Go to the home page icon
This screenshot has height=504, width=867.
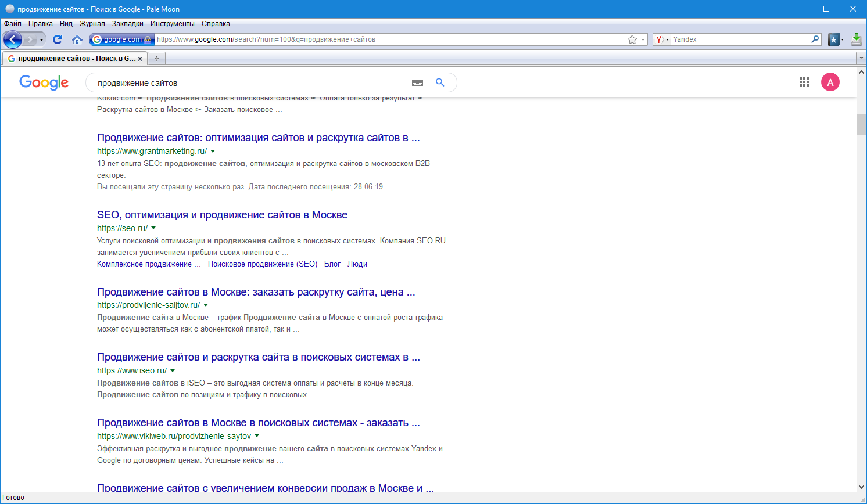coord(77,39)
